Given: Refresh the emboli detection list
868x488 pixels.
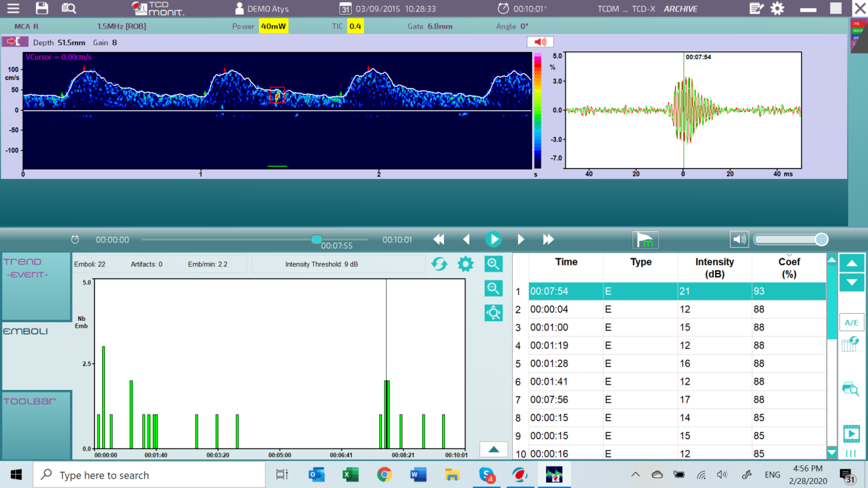Looking at the screenshot, I should pos(439,264).
